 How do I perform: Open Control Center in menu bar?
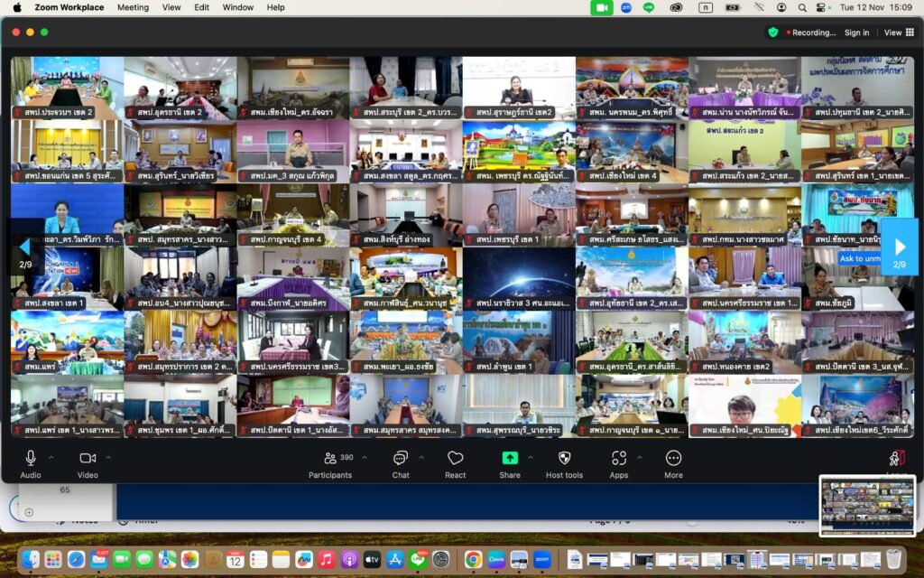click(x=820, y=7)
